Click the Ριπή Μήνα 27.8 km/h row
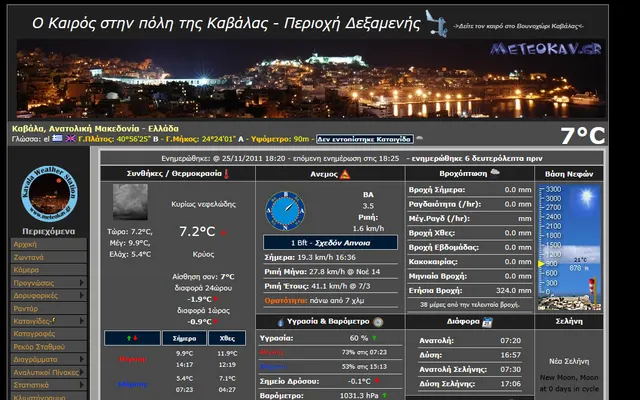Image resolution: width=640 pixels, height=400 pixels. tap(330, 271)
